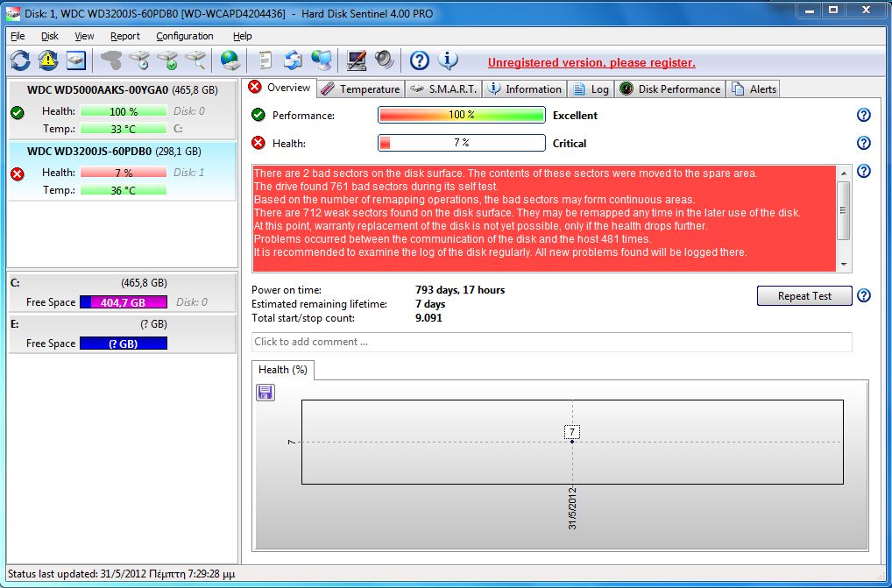Viewport: 892px width, 588px height.
Task: Click the floppy save icon on health graph
Action: click(x=265, y=393)
